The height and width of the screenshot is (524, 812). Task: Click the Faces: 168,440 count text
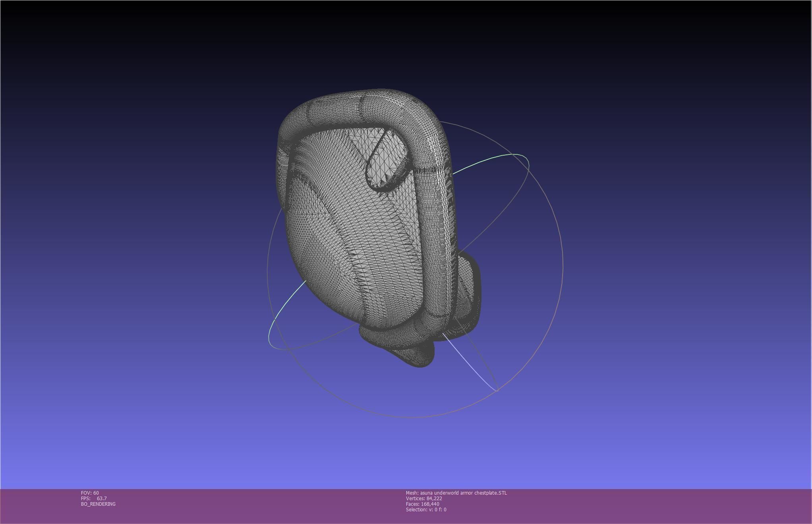pos(422,504)
